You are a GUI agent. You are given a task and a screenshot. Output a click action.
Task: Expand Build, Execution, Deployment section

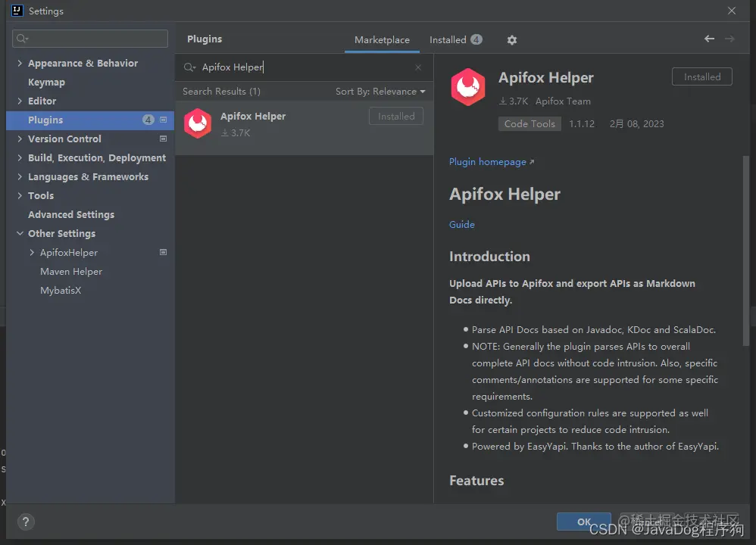[x=20, y=157]
